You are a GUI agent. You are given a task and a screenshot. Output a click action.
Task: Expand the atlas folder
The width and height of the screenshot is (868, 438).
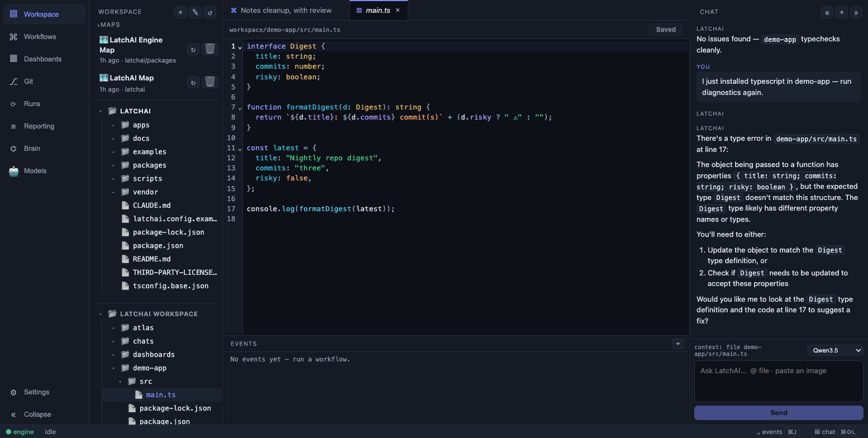[114, 328]
